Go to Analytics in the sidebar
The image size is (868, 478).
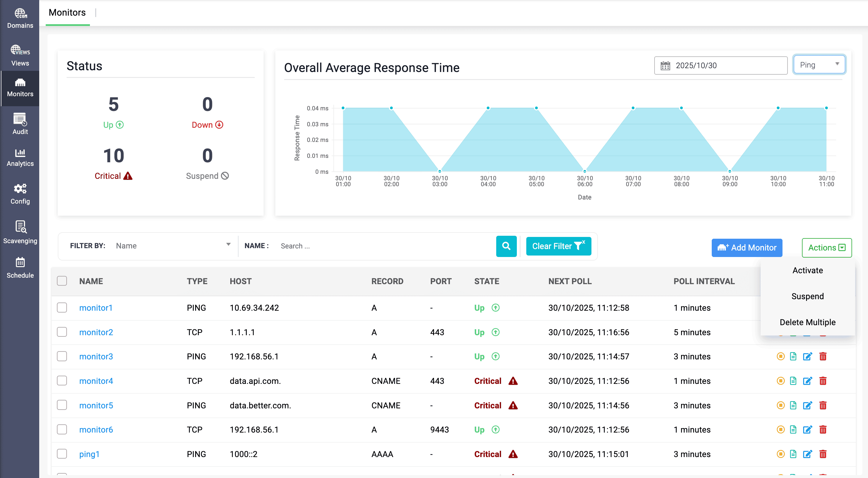pos(20,158)
